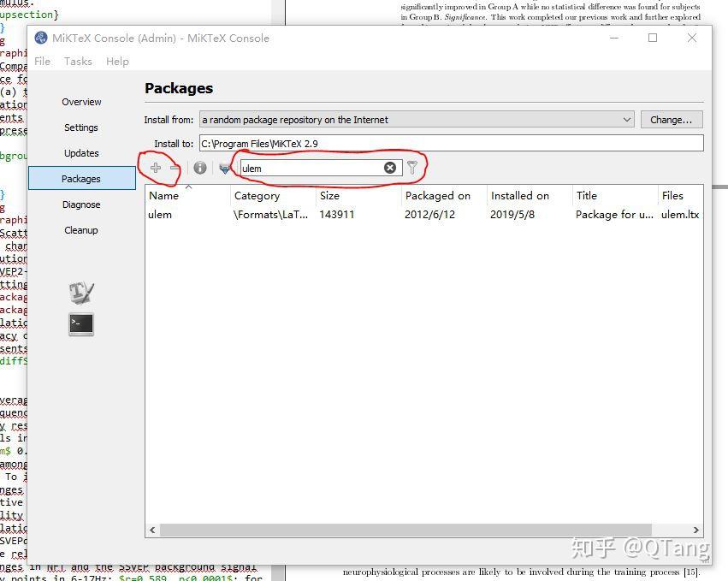Click the uninstall package minus icon

pos(175,168)
